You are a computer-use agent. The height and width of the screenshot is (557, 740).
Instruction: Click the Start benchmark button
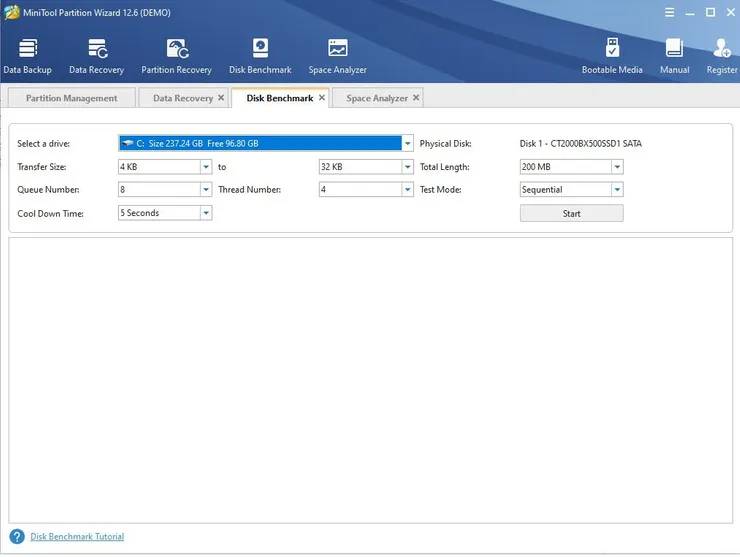pos(572,213)
